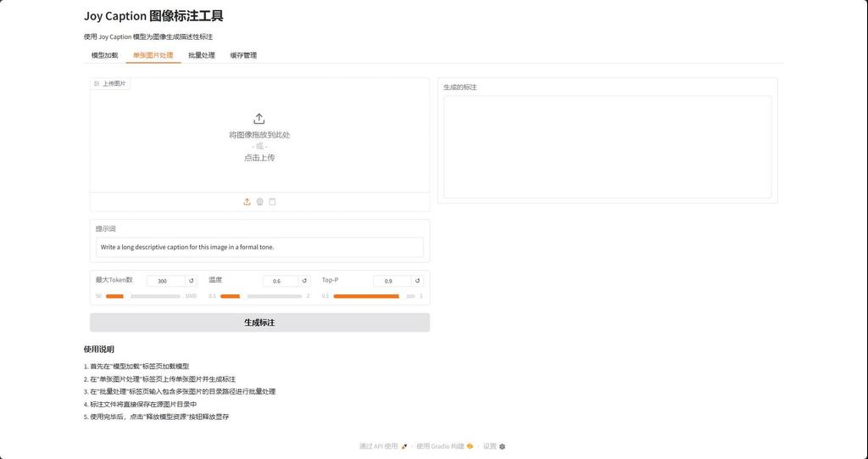Click instruction line 3 about 批量处理 directory path
This screenshot has width=868, height=459.
point(180,391)
